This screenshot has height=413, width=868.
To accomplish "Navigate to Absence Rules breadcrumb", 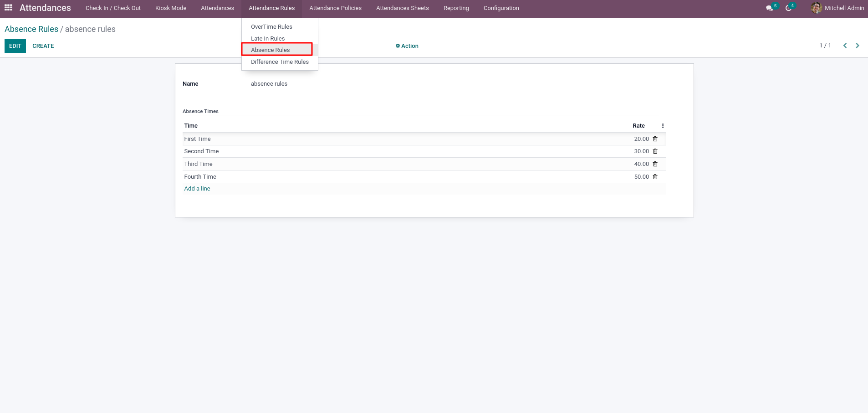I will click(31, 29).
